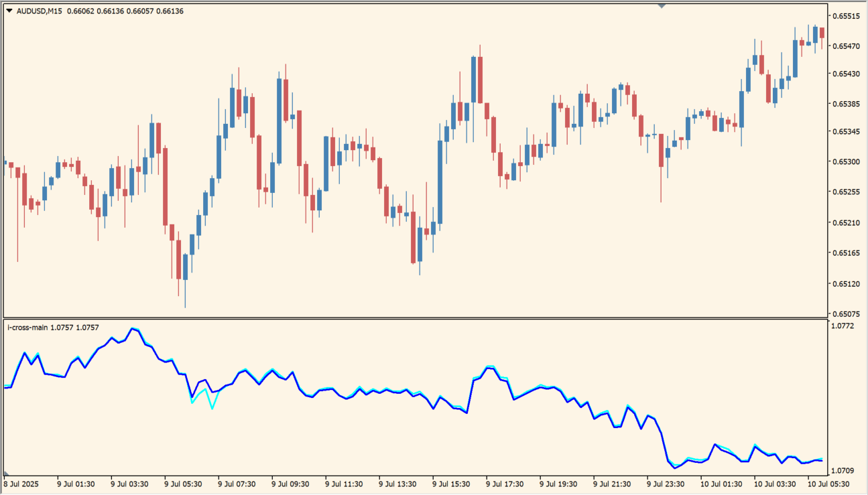This screenshot has height=495, width=868.
Task: Click the indicator scale minimum 1.0709
Action: click(843, 471)
